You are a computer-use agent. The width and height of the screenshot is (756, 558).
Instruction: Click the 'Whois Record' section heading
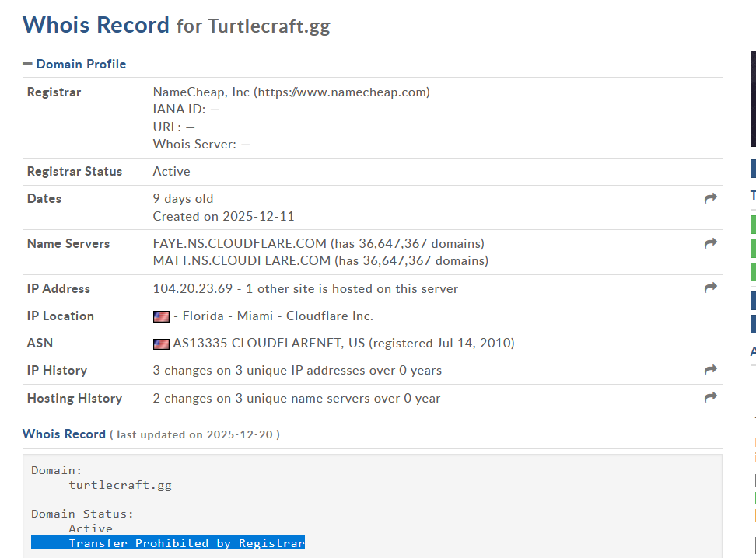tap(64, 434)
